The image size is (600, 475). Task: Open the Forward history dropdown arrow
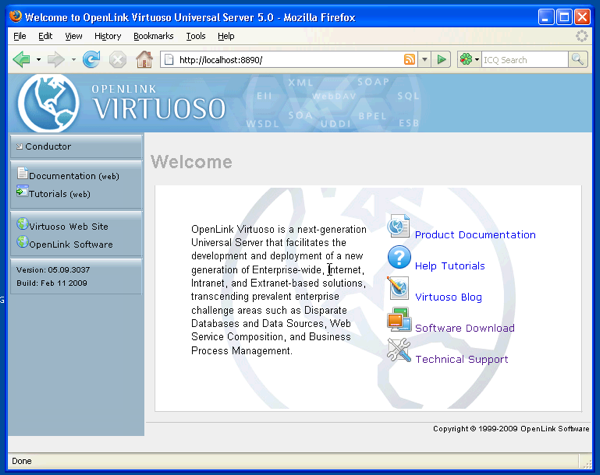tap(73, 60)
